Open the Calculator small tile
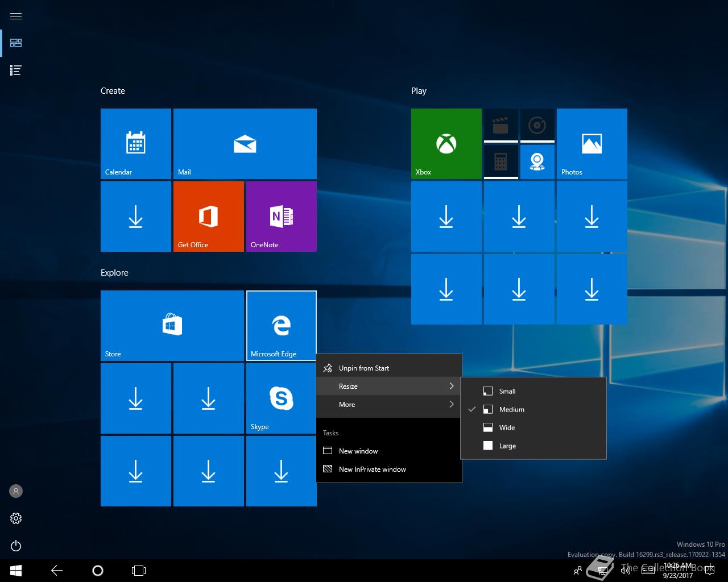Viewport: 728px width, 582px height. point(501,162)
